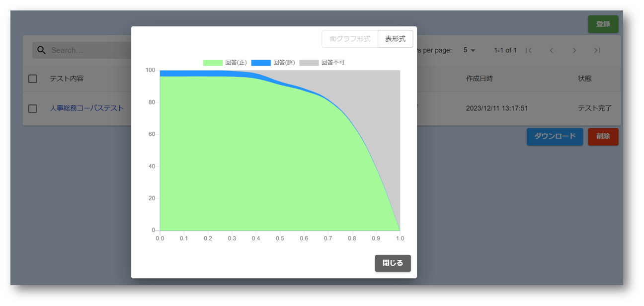The height and width of the screenshot is (306, 644).
Task: Click the search magnifier icon
Action: click(42, 50)
